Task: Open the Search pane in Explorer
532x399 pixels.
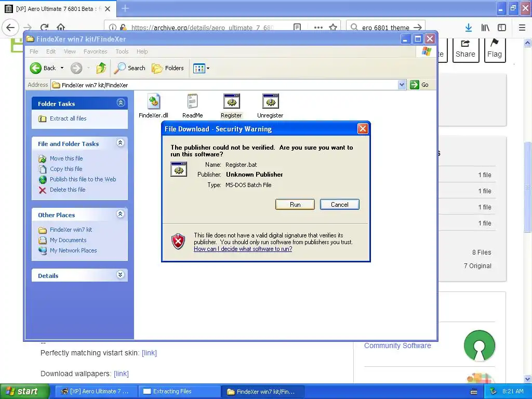Action: click(x=129, y=68)
